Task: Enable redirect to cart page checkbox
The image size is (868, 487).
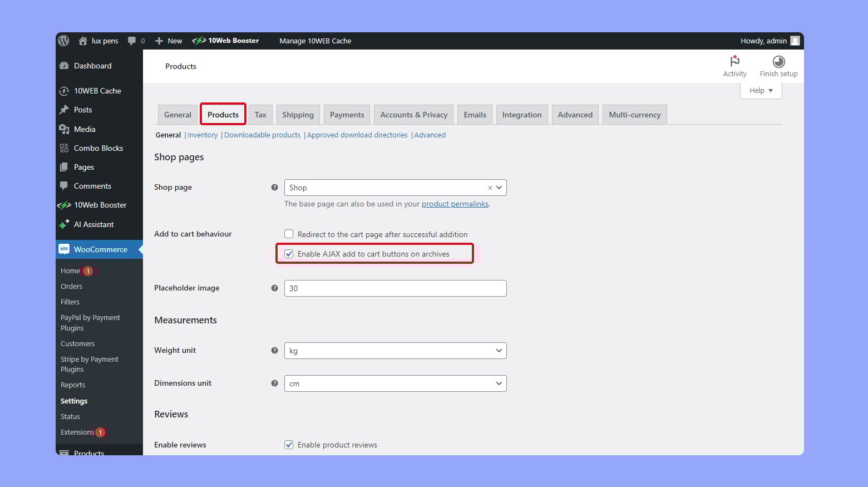Action: point(289,234)
